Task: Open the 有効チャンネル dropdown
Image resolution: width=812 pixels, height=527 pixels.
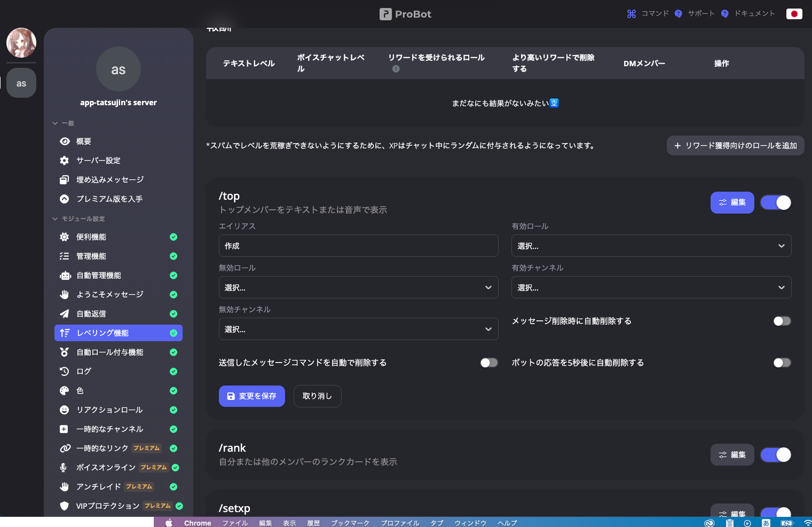Action: [651, 287]
